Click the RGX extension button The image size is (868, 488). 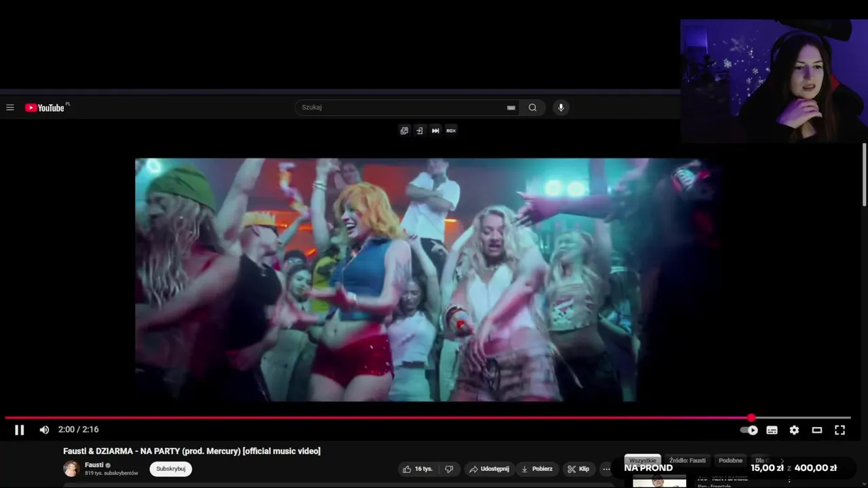point(451,130)
